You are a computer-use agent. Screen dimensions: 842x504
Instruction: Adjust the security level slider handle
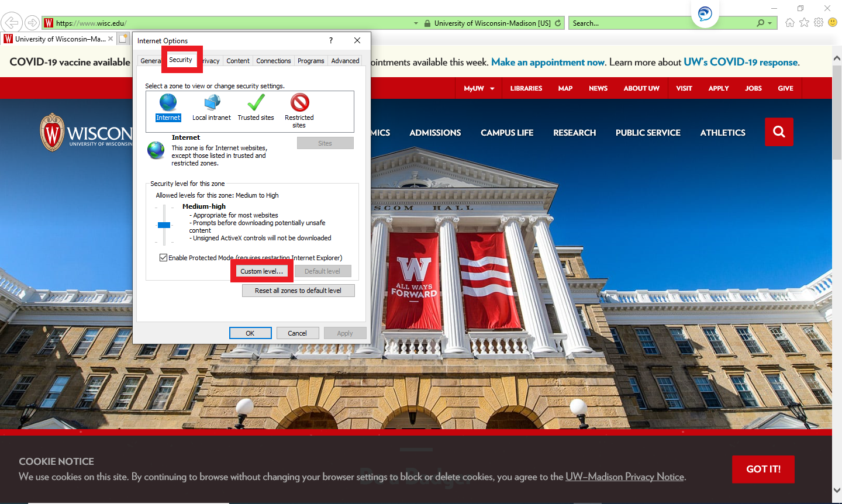point(164,225)
